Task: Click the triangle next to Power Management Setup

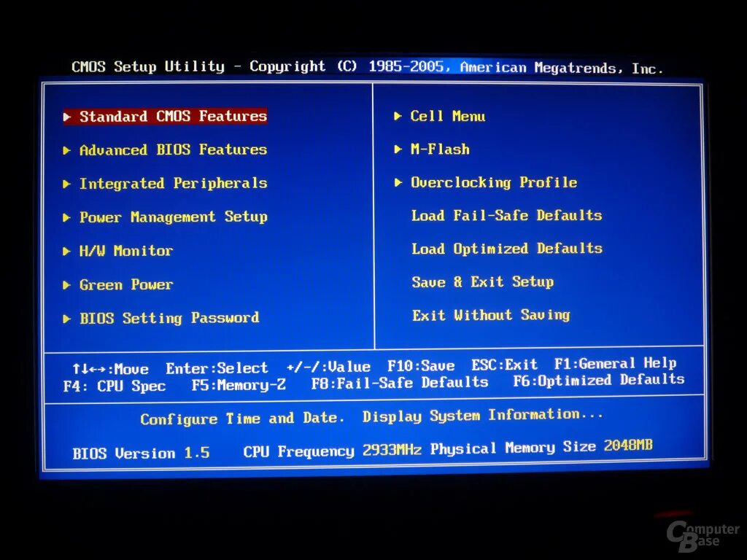Action: [x=67, y=217]
